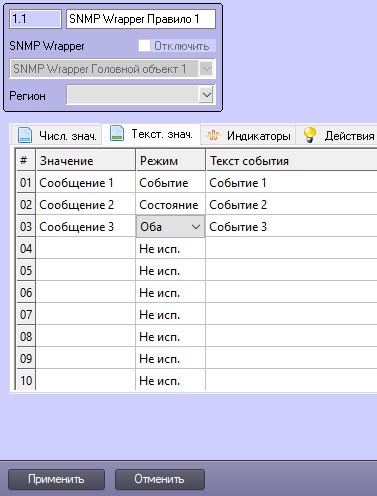Click the Применить button
The image size is (377, 496).
click(x=56, y=479)
